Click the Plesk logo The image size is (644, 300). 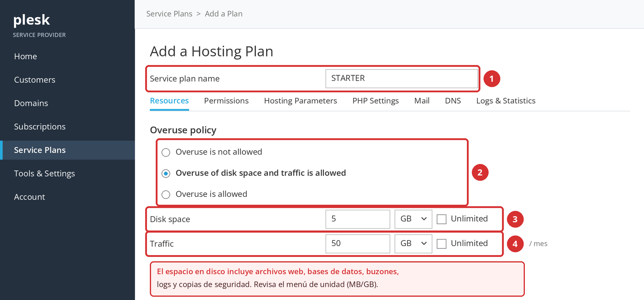click(x=31, y=20)
